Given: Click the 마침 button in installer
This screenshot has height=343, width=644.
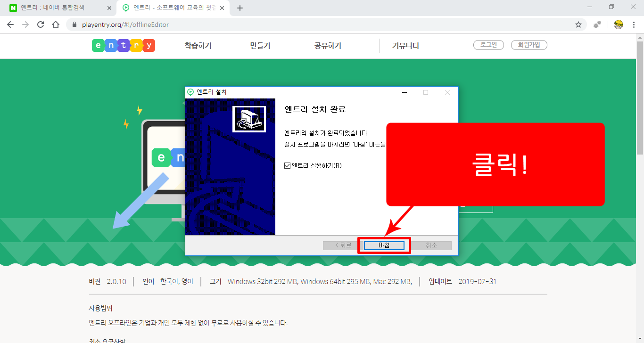Looking at the screenshot, I should (x=384, y=245).
